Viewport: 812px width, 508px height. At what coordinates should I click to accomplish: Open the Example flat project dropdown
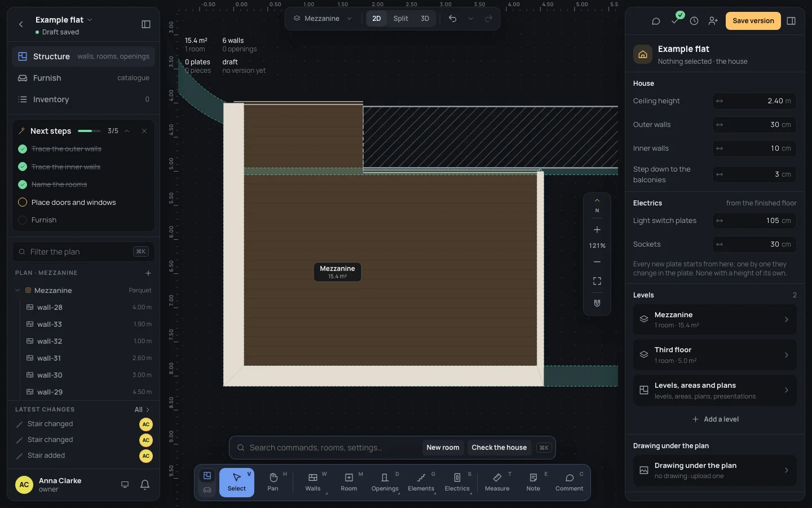[x=64, y=20]
